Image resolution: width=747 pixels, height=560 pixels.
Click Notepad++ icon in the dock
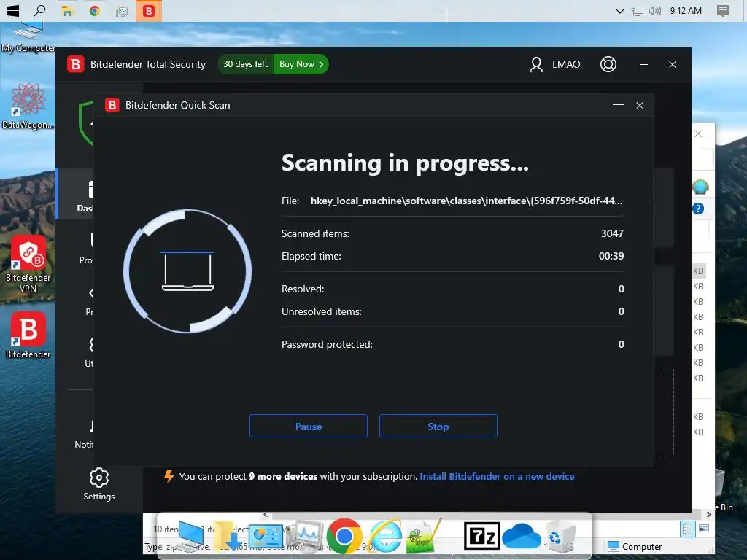coord(423,536)
